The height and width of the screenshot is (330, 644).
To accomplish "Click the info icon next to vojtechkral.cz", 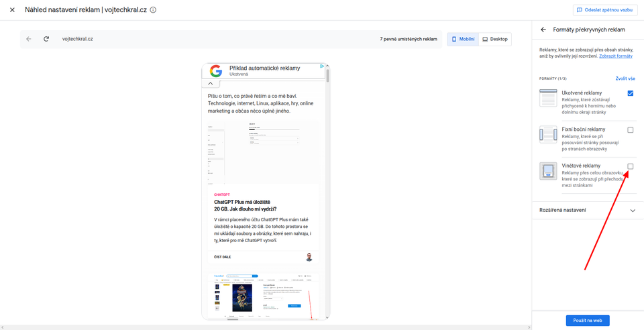I will (153, 10).
